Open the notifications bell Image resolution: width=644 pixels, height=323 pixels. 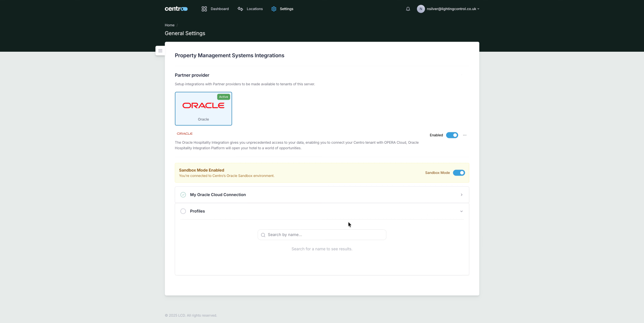coord(408,9)
